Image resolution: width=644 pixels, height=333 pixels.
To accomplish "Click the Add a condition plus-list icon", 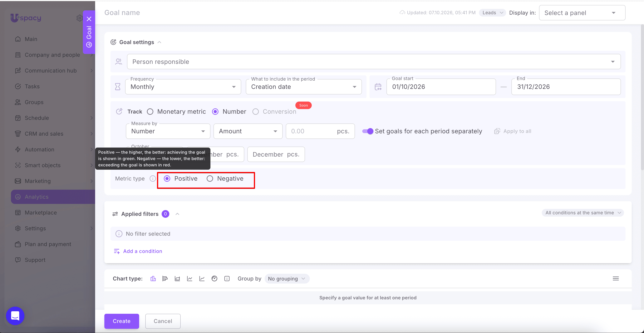I will point(117,251).
